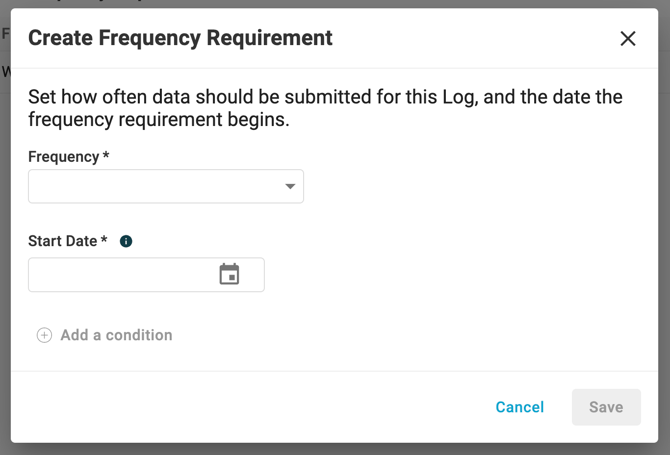Click the required asterisk beside Start Date
The image size is (670, 455).
104,240
